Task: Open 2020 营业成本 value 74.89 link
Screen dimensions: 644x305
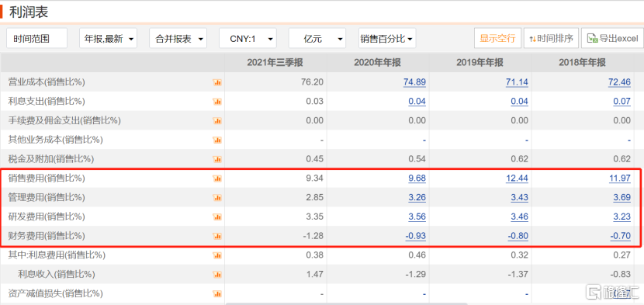Action: tap(414, 82)
